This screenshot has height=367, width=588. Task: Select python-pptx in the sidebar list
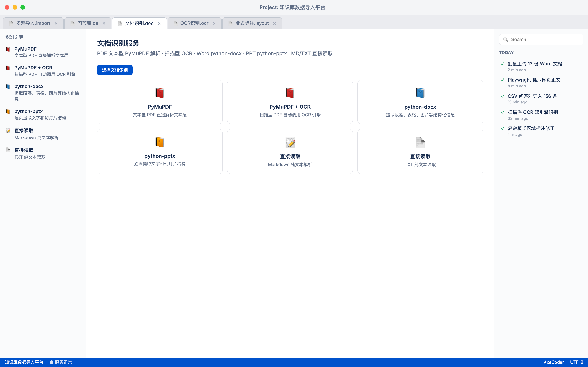[43, 115]
